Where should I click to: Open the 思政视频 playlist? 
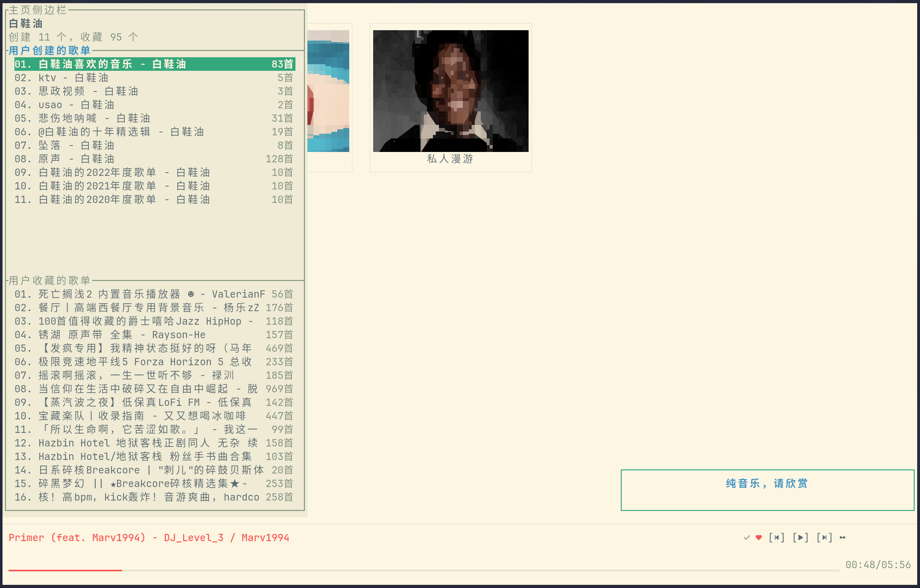pyautogui.click(x=155, y=91)
